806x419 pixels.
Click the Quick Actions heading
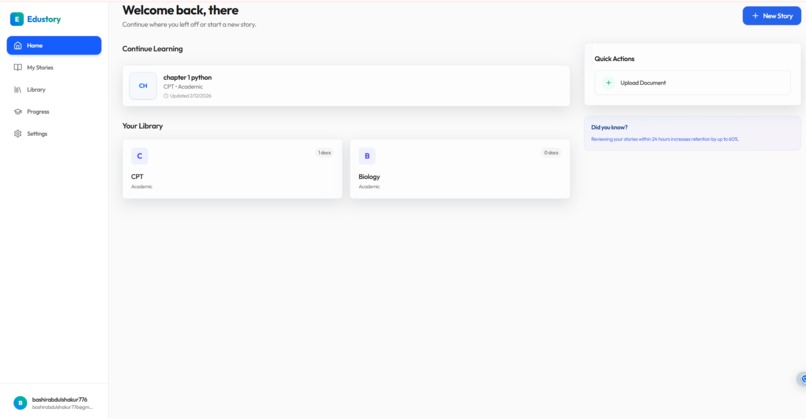(x=614, y=59)
